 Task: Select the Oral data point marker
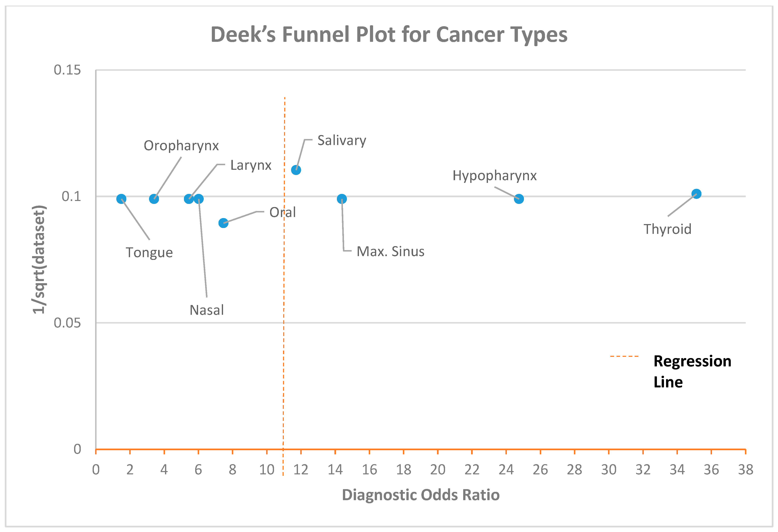(223, 223)
